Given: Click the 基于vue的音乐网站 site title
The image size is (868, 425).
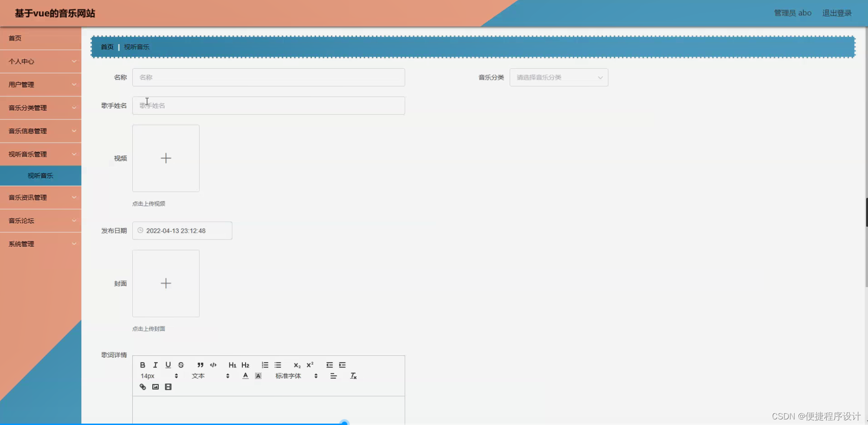Looking at the screenshot, I should point(55,13).
